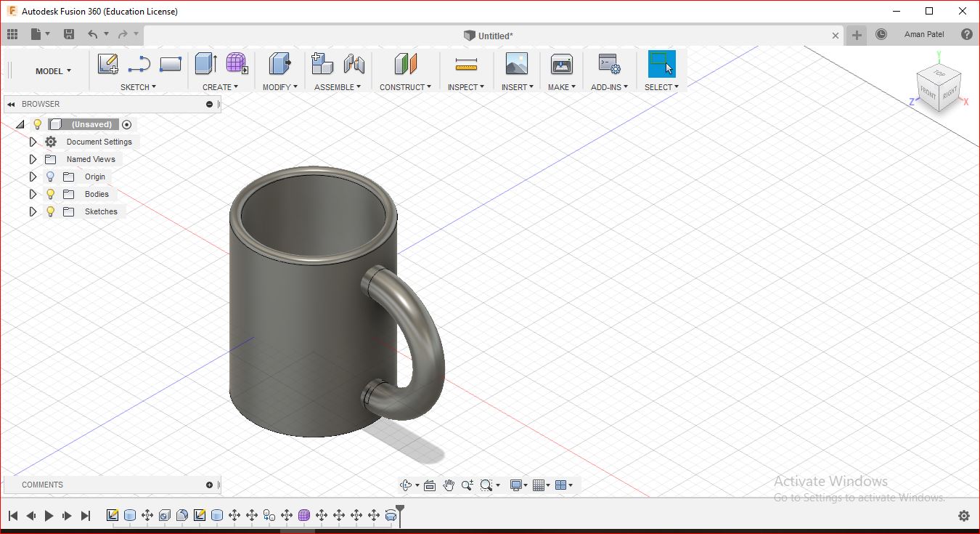Image resolution: width=980 pixels, height=534 pixels.
Task: Select the Press Pull modify tool
Action: click(x=279, y=64)
